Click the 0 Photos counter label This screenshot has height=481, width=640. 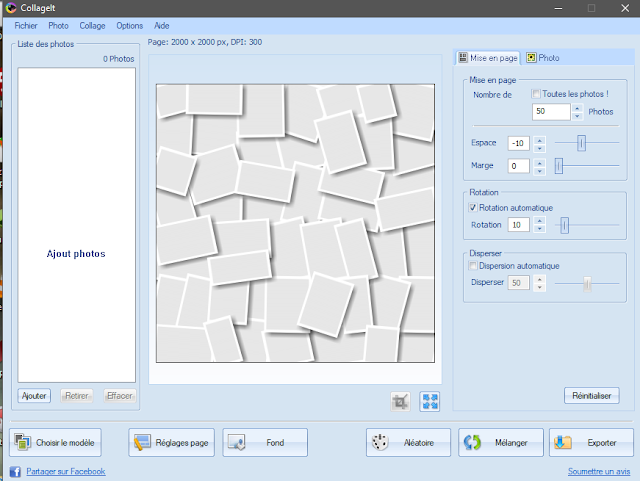(118, 59)
